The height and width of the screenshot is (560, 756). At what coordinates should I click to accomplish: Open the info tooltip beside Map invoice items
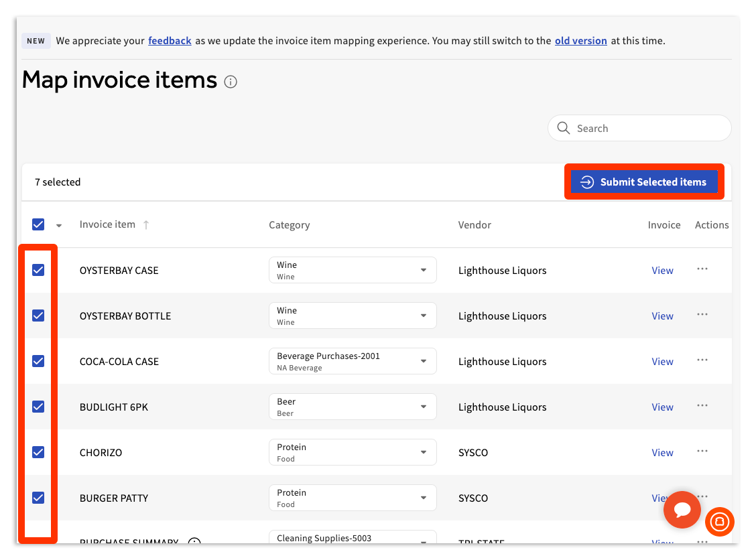click(231, 82)
